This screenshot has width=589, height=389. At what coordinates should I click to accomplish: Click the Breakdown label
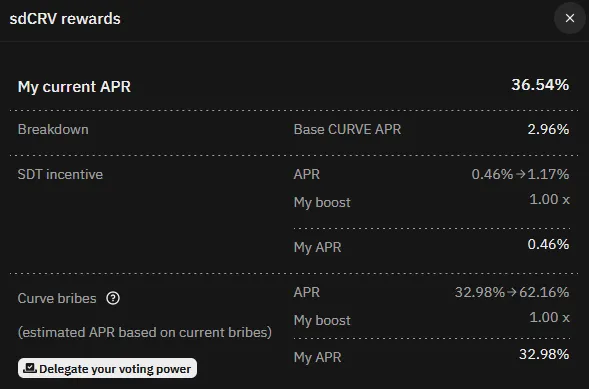point(53,130)
